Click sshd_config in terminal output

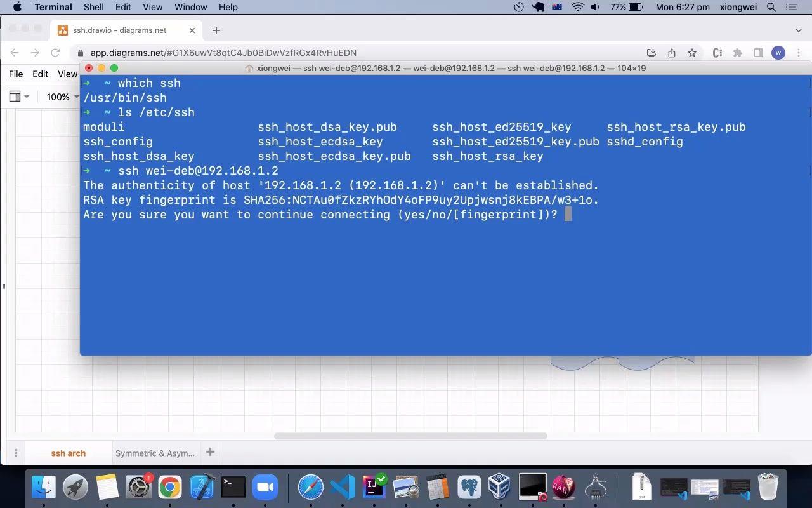point(645,142)
